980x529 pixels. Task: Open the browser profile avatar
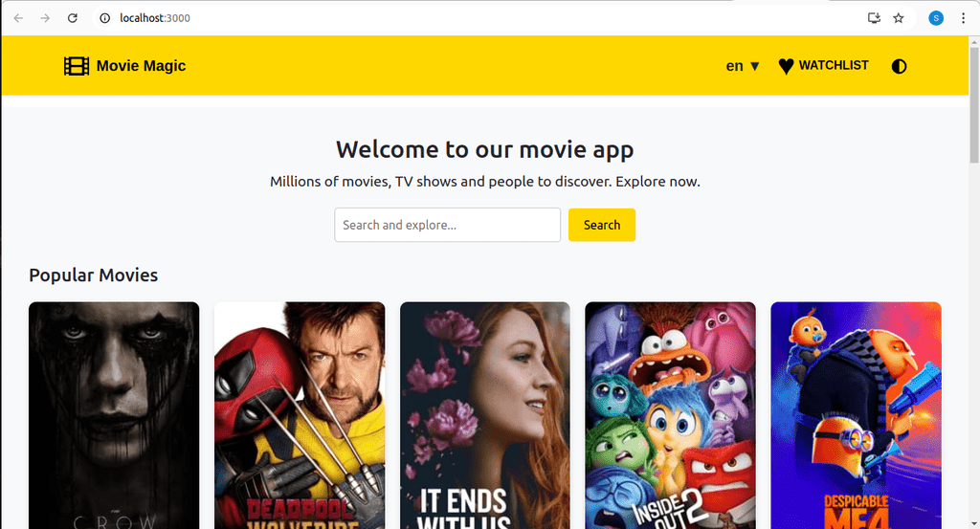(936, 18)
